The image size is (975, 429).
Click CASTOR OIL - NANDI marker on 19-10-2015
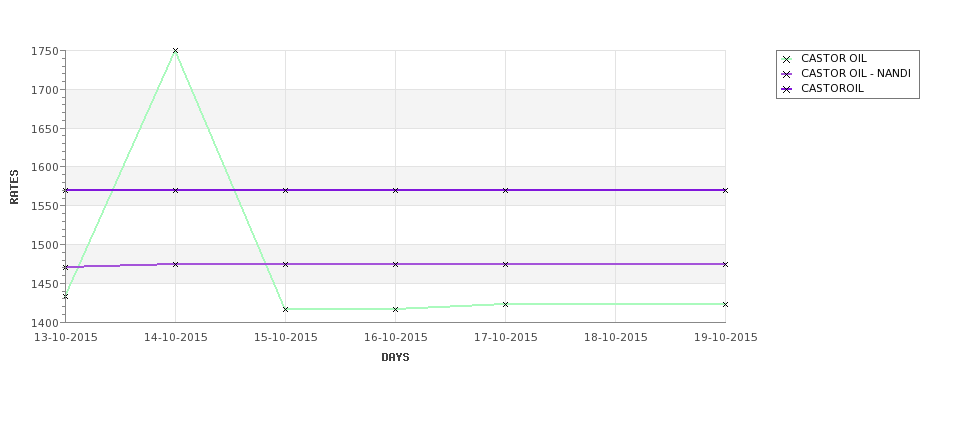point(725,264)
